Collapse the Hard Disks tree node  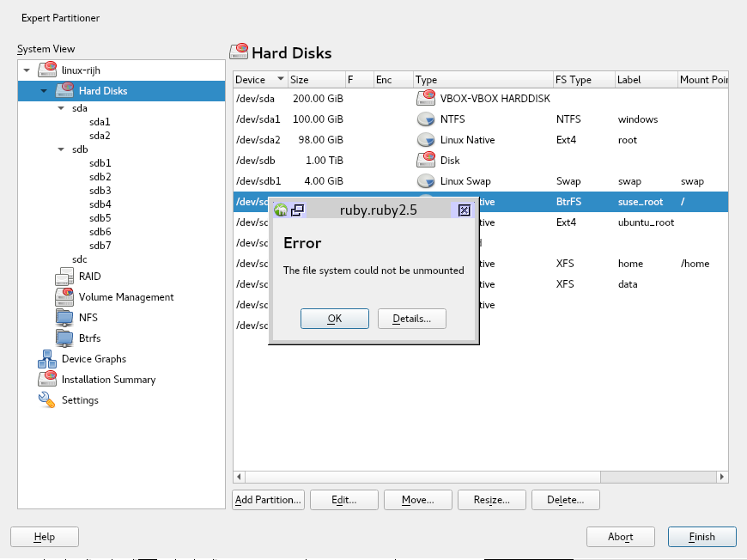point(44,90)
